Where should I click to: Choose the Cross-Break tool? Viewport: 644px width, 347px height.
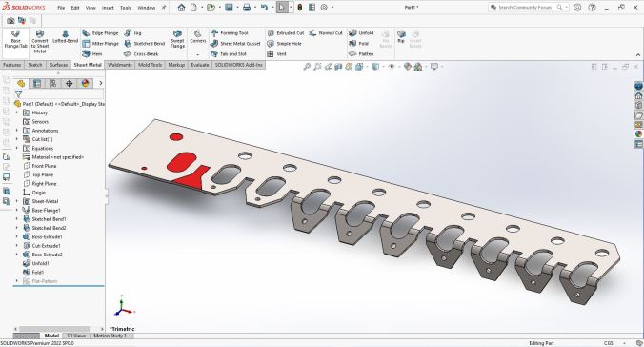[141, 53]
